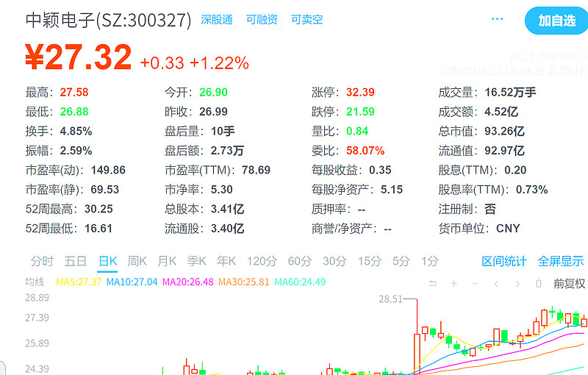Open the three-dot more options menu

498,19
